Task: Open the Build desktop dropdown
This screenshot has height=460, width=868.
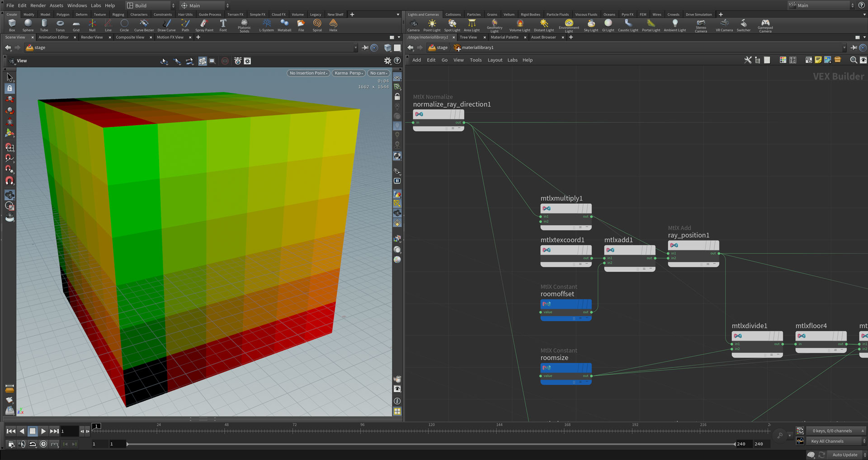Action: (151, 5)
